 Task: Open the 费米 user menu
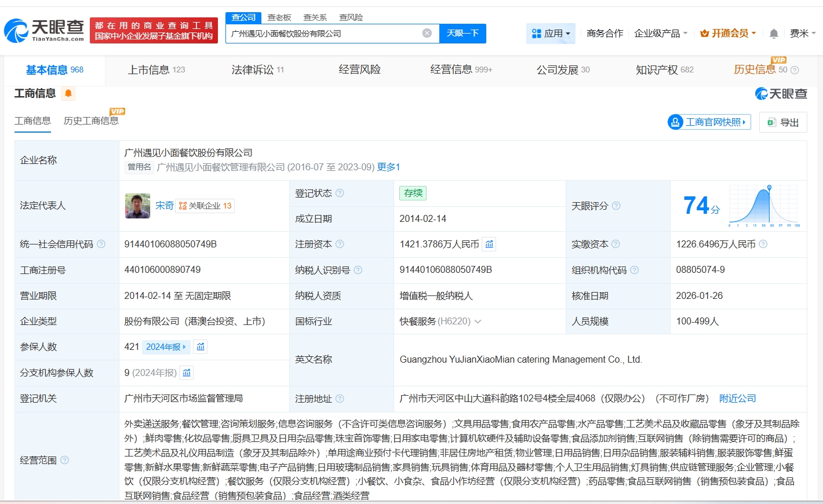click(803, 34)
